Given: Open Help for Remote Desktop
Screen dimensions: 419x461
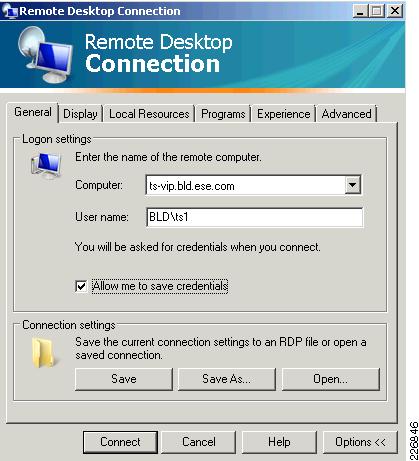Looking at the screenshot, I should 279,442.
